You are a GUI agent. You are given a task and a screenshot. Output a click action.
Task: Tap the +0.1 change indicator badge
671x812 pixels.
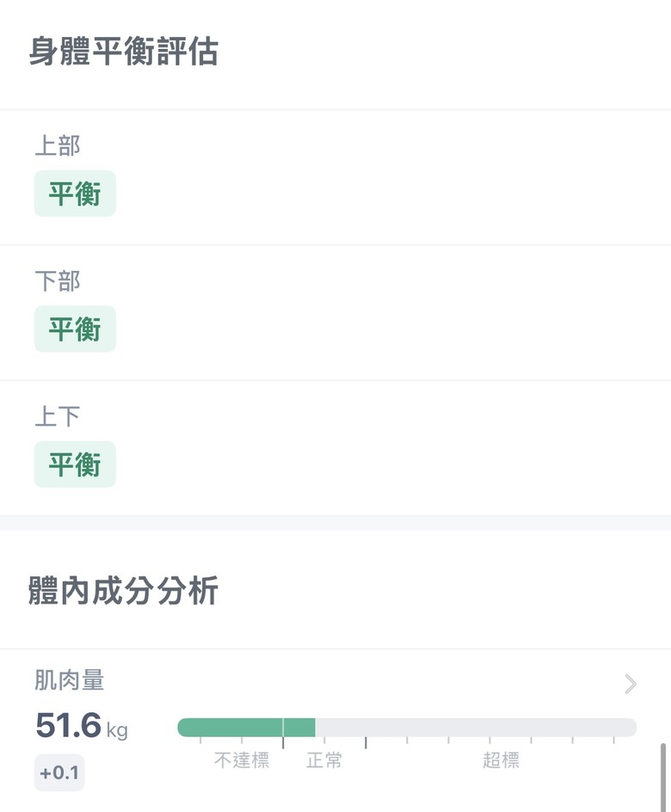tap(59, 772)
